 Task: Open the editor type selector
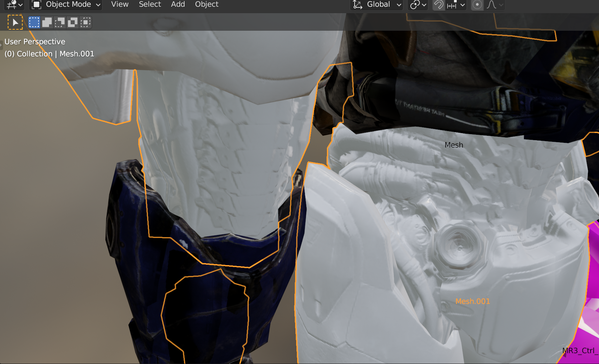pos(15,5)
